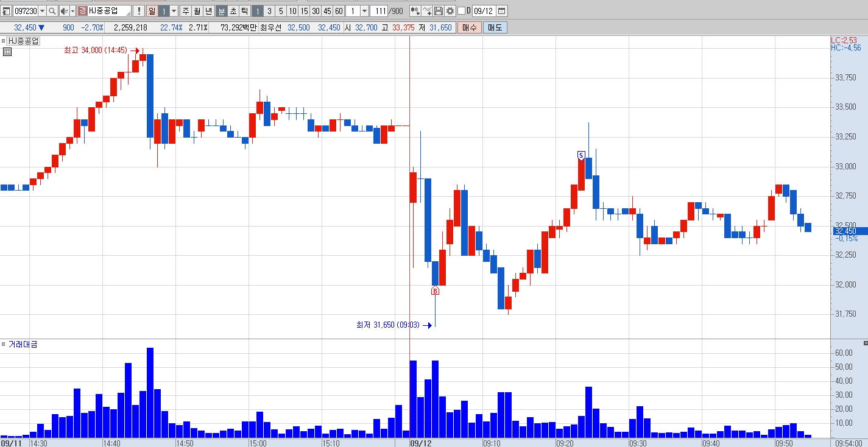Click the 거래대금 volume panel label

click(23, 344)
